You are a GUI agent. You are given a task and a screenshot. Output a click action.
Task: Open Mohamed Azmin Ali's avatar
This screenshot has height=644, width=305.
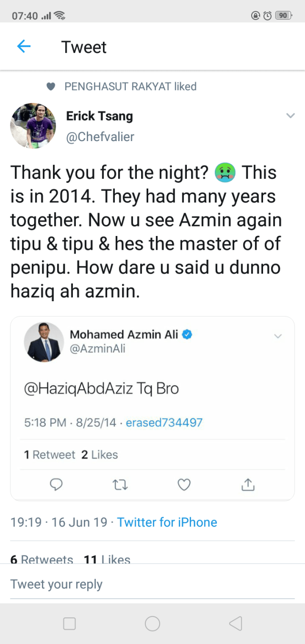(44, 342)
